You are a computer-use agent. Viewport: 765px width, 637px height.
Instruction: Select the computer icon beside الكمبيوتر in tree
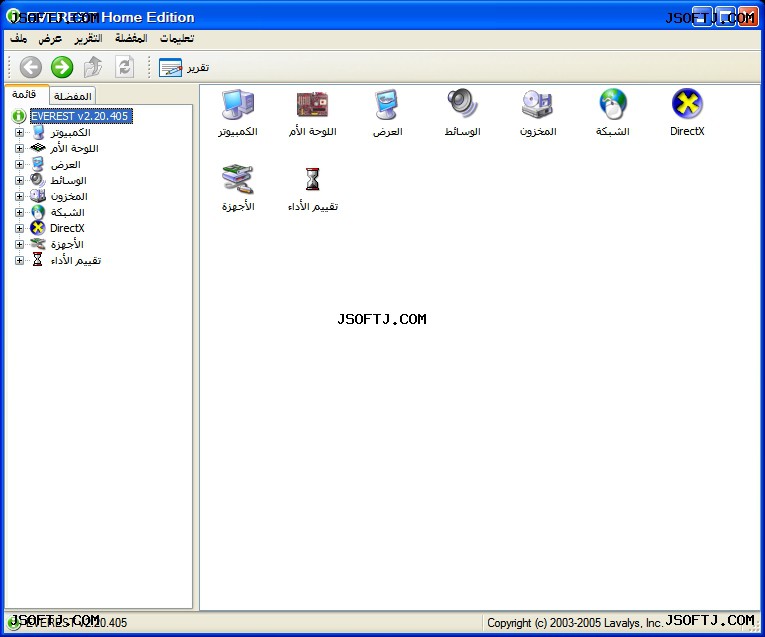[38, 132]
